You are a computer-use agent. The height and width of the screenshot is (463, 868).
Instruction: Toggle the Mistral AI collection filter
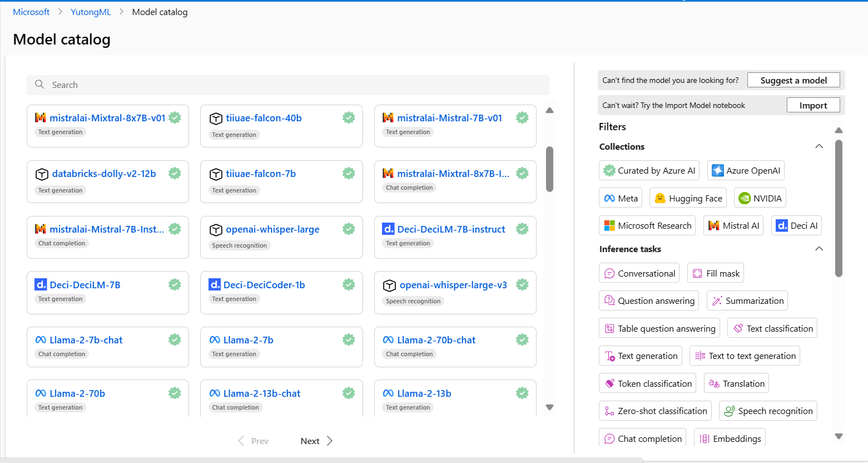point(733,225)
